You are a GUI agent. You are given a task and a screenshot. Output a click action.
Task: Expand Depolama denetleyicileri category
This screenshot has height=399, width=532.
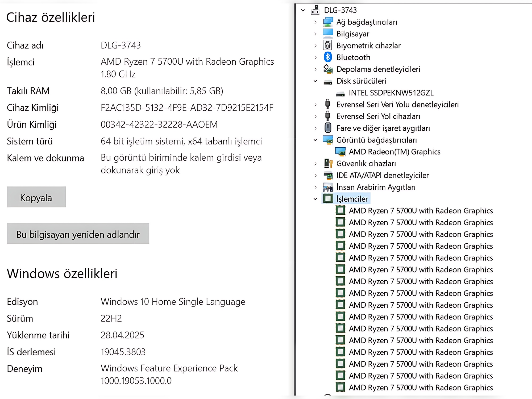coord(315,69)
